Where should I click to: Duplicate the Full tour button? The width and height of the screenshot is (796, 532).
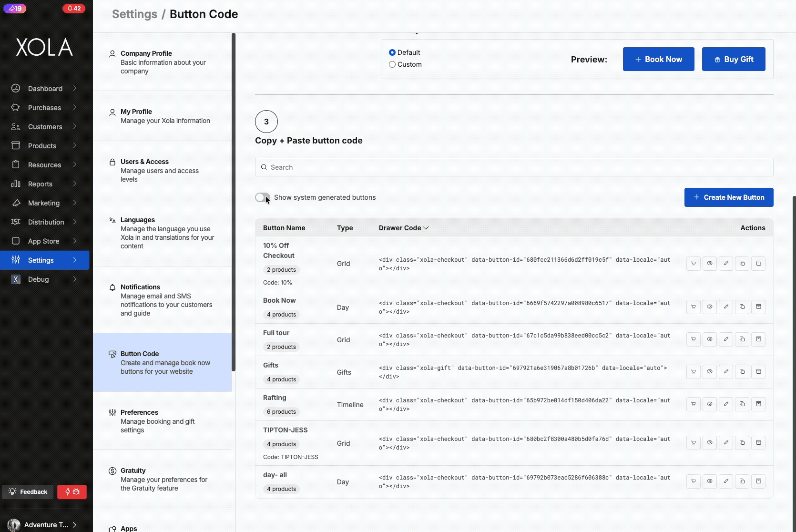coord(742,339)
